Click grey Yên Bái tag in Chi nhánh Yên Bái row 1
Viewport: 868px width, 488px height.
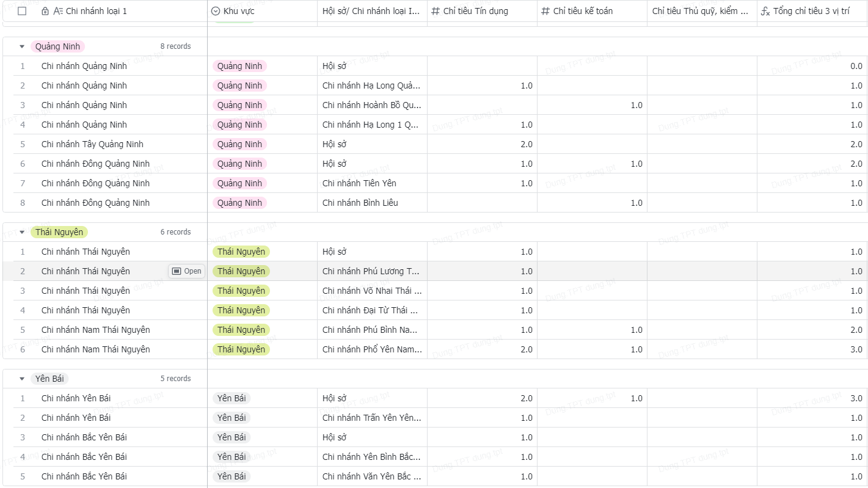(232, 398)
